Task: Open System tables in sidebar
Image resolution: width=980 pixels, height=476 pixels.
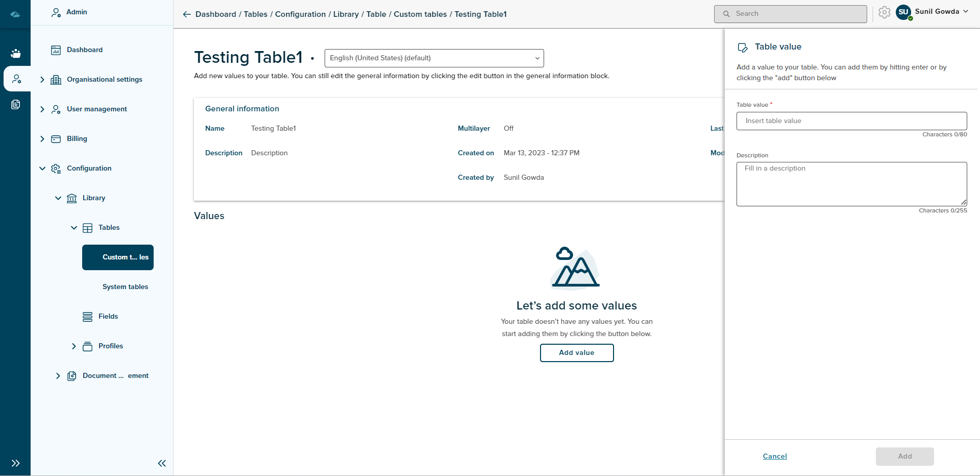Action: [x=125, y=287]
